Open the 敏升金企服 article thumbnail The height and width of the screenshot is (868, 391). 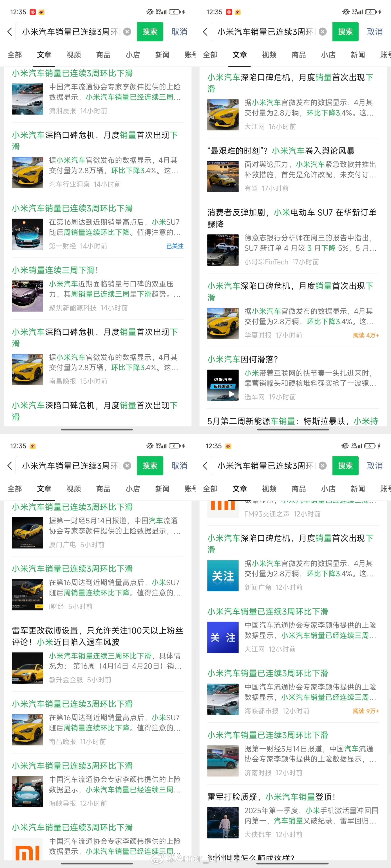pos(27,668)
